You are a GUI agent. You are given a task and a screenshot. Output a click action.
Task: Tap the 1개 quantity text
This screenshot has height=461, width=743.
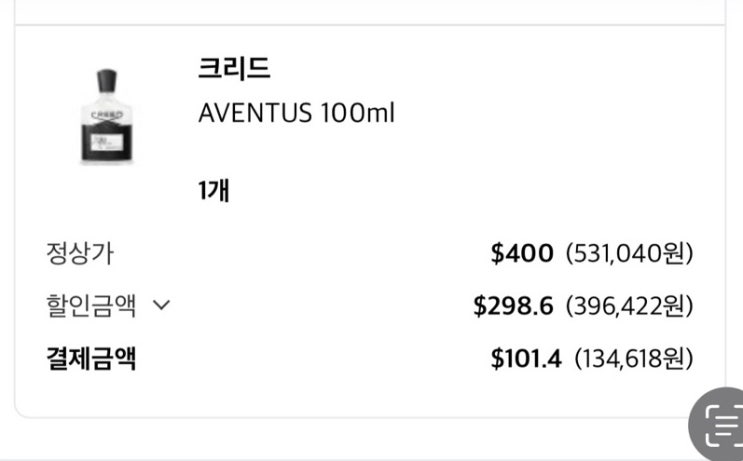(x=214, y=190)
